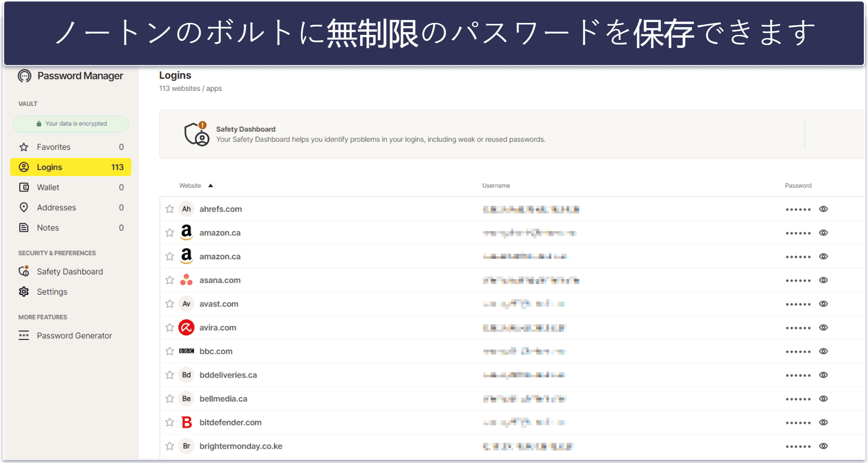Open the Addresses section
The height and width of the screenshot is (463, 868).
[71, 207]
